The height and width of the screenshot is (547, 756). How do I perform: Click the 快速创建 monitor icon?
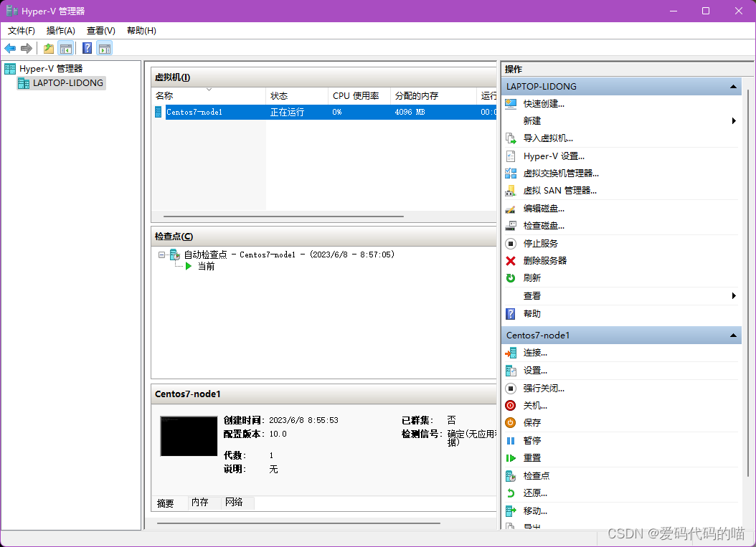(x=511, y=104)
